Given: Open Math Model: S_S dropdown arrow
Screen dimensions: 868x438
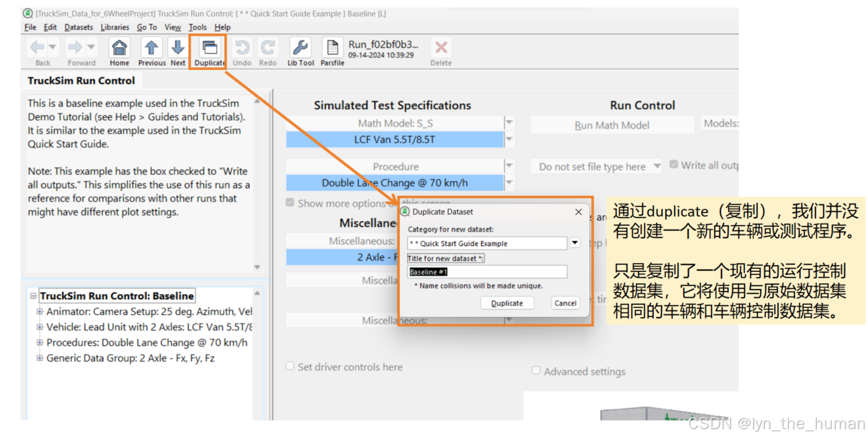Looking at the screenshot, I should pyautogui.click(x=509, y=123).
